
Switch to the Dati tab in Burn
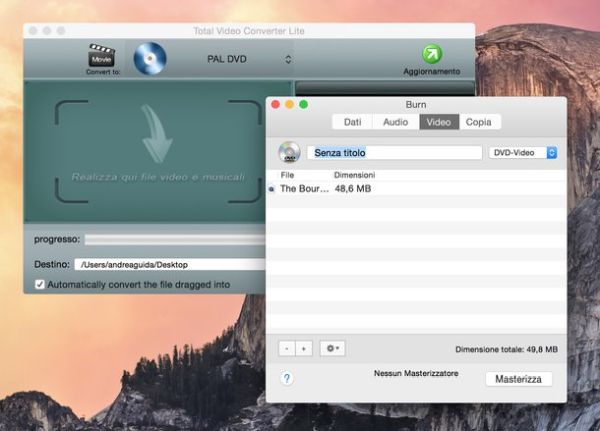click(x=352, y=122)
